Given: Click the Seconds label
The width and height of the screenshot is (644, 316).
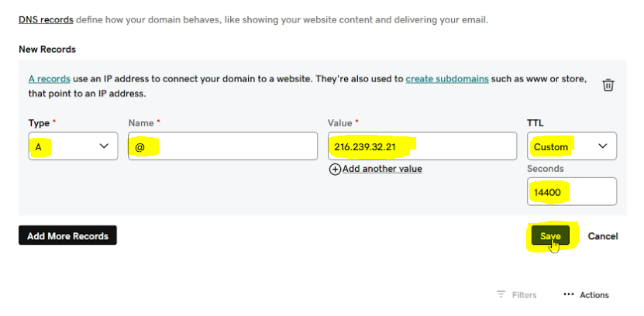Looking at the screenshot, I should click(546, 169).
